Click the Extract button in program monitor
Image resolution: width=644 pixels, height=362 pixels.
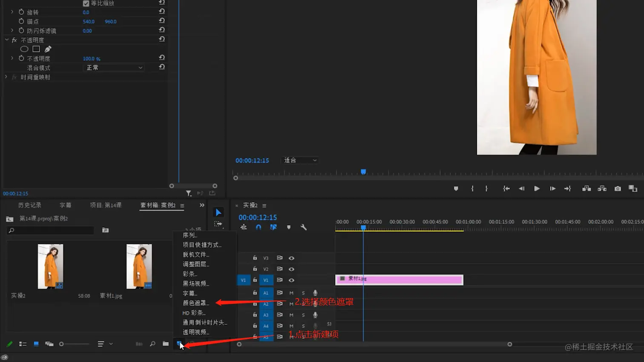click(602, 189)
